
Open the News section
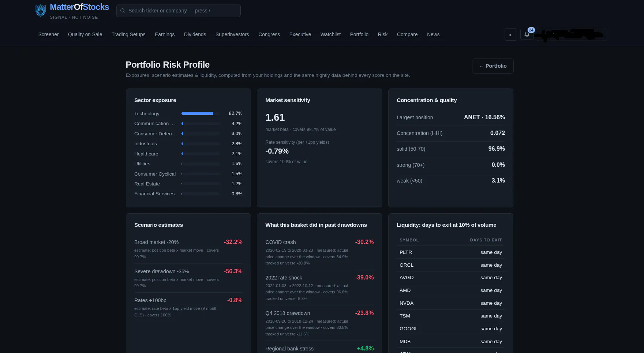(x=433, y=34)
